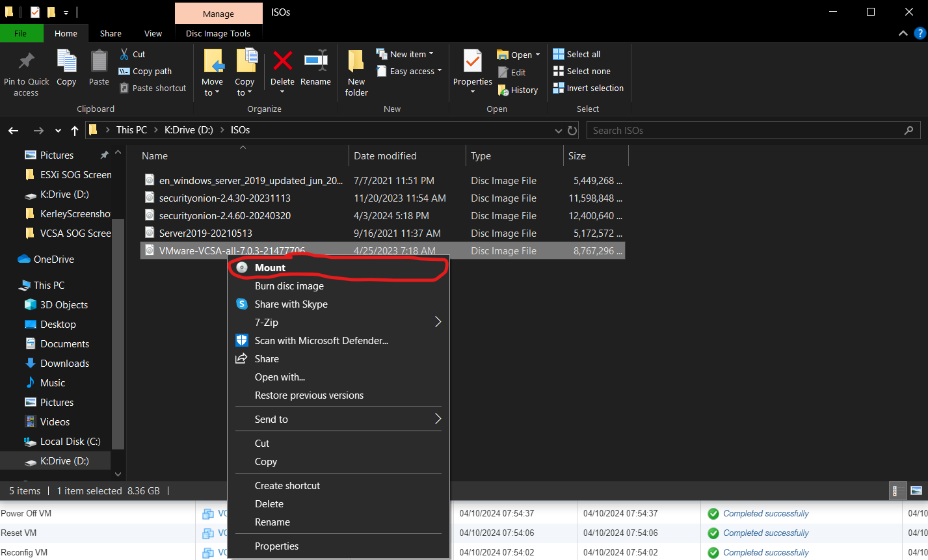This screenshot has height=560, width=928.
Task: Go up one folder level arrow
Action: point(75,131)
